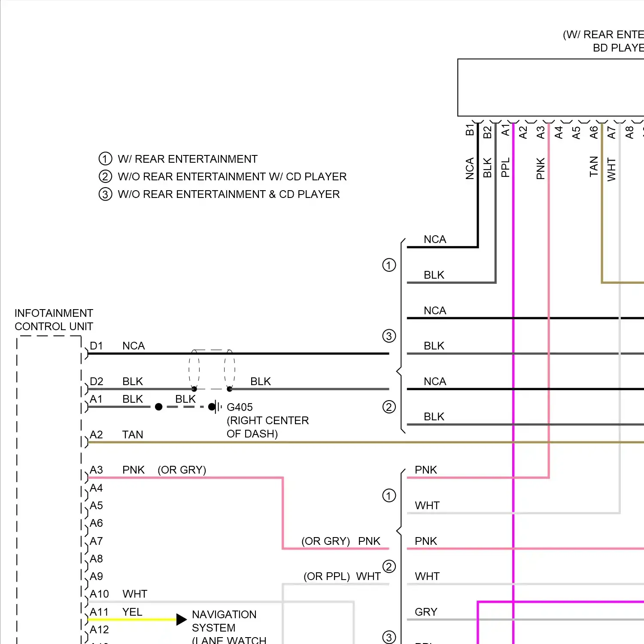Select legend line W/O REAR ENTERTAINMENT W/ CD PLAYER
The height and width of the screenshot is (644, 644).
click(232, 176)
